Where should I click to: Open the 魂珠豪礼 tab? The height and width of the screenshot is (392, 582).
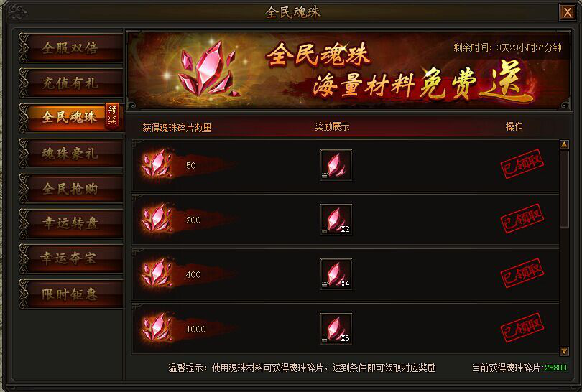point(71,153)
